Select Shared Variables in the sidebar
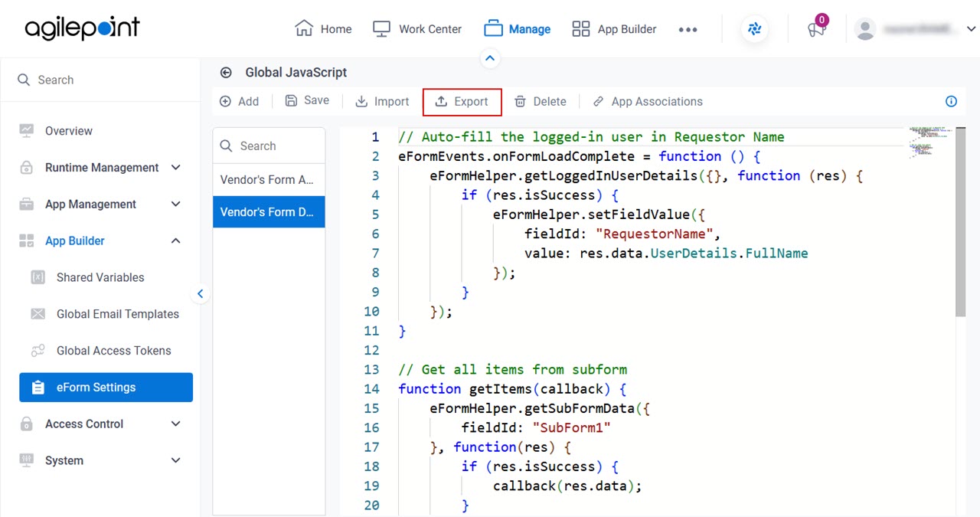Viewport: 980px width, 517px height. tap(100, 277)
